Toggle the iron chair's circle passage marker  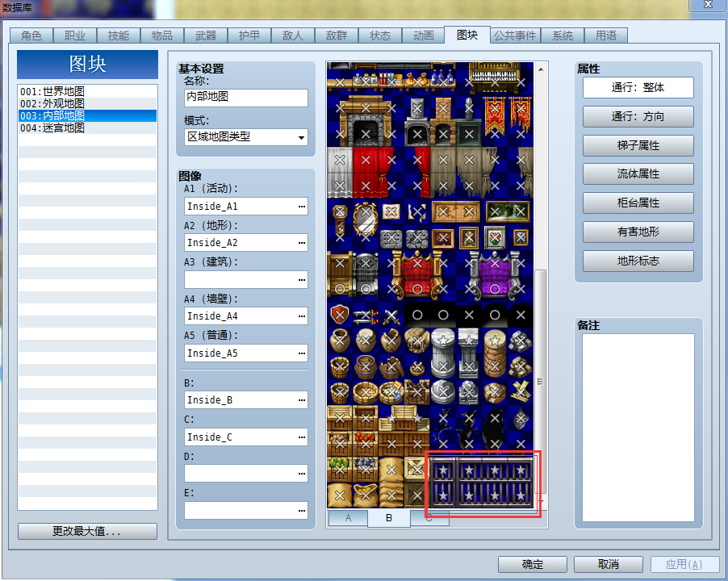point(366,289)
